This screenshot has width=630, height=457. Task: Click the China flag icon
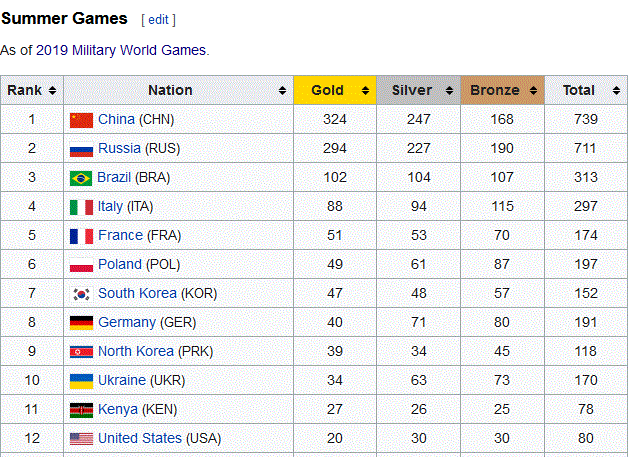tap(81, 120)
